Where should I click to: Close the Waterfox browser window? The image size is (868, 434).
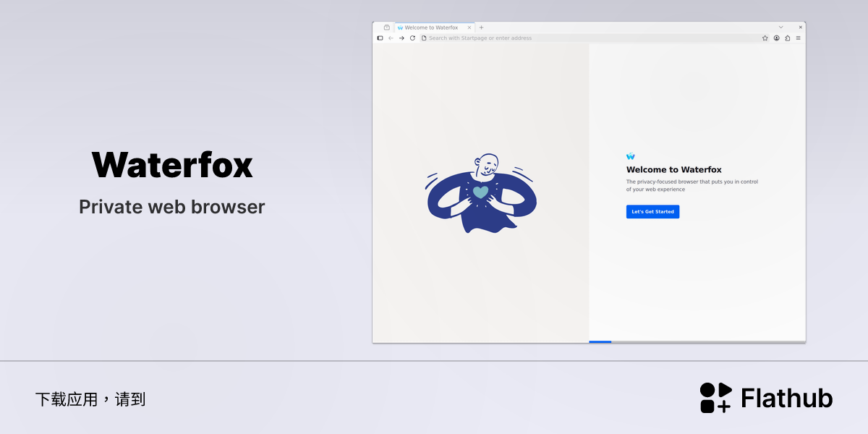click(x=800, y=27)
